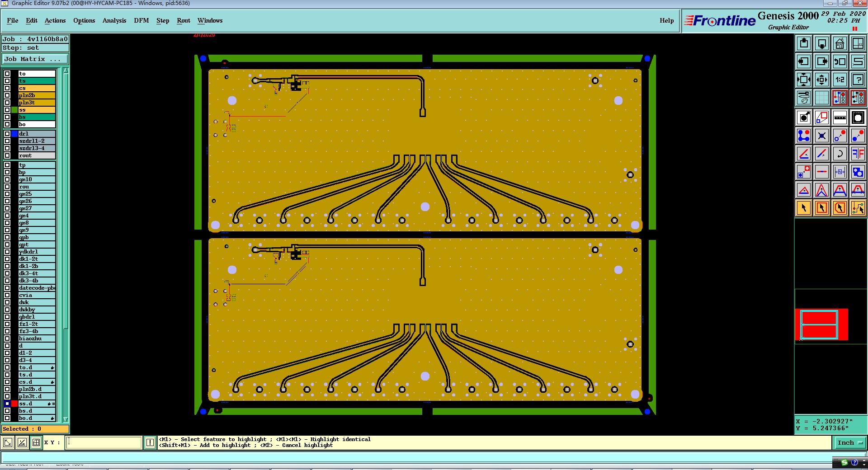The image size is (868, 470).
Task: Choose the plain arrow select tool
Action: [x=804, y=208]
